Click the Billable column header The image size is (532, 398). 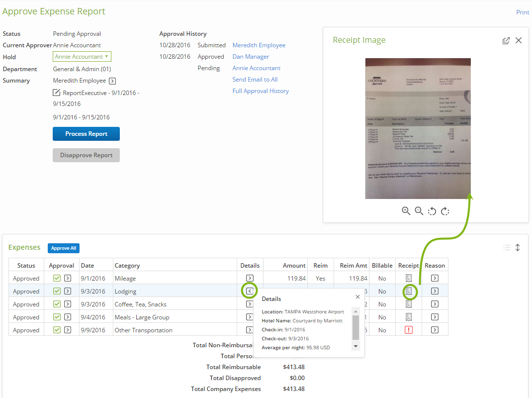[x=382, y=266]
